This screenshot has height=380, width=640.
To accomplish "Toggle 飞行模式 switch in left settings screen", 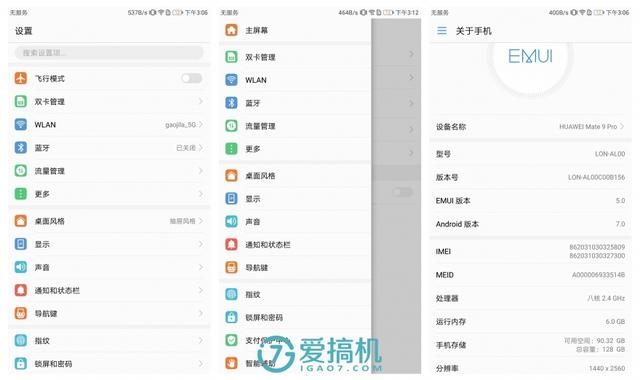I will pos(192,78).
